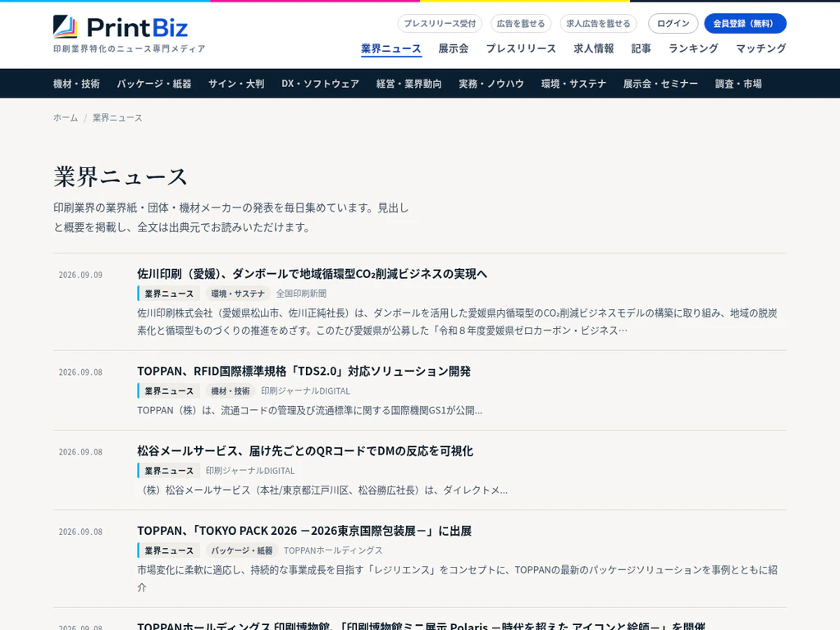
Task: Click 印刷ジャーナルDIGITAL source on TDS2.0 article
Action: pyautogui.click(x=305, y=391)
